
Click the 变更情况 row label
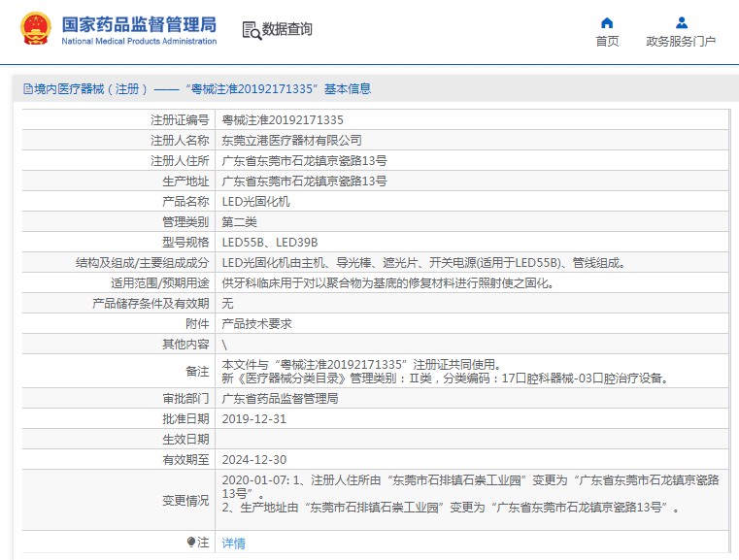click(x=185, y=500)
